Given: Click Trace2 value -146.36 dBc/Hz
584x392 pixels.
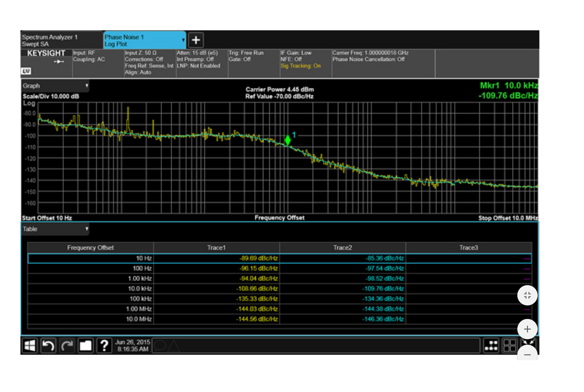Looking at the screenshot, I should [383, 319].
